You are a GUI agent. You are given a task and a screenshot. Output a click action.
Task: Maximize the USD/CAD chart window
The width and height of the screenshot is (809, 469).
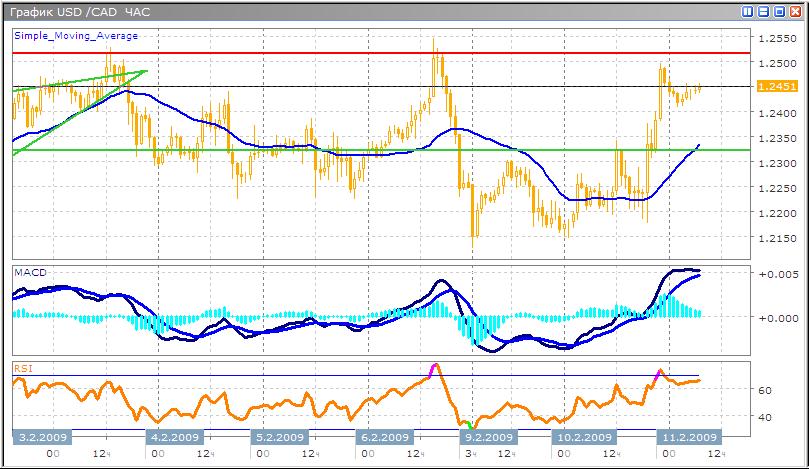(x=779, y=12)
